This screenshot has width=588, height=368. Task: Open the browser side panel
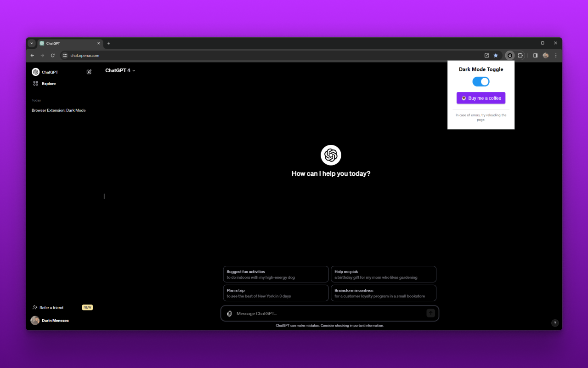pyautogui.click(x=535, y=55)
